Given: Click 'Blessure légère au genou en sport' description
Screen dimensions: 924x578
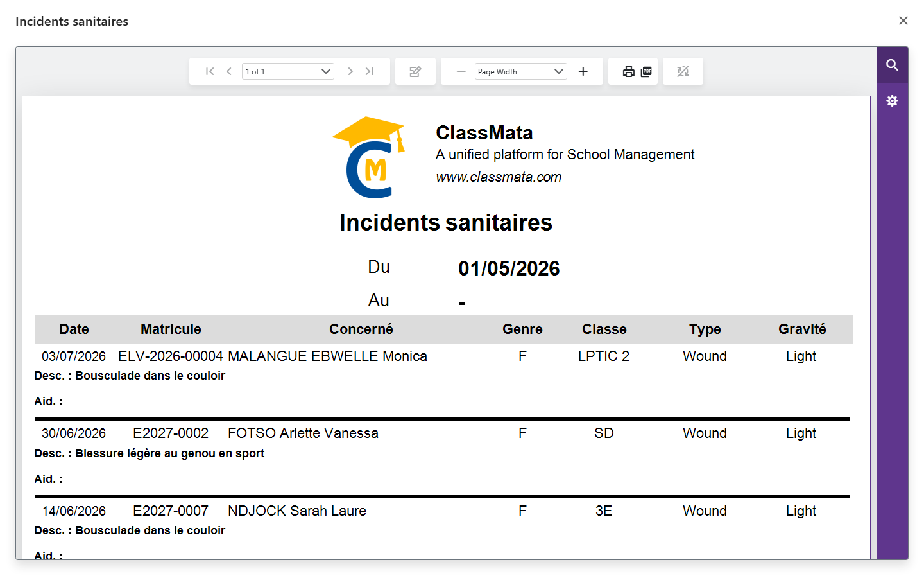Looking at the screenshot, I should 169,453.
